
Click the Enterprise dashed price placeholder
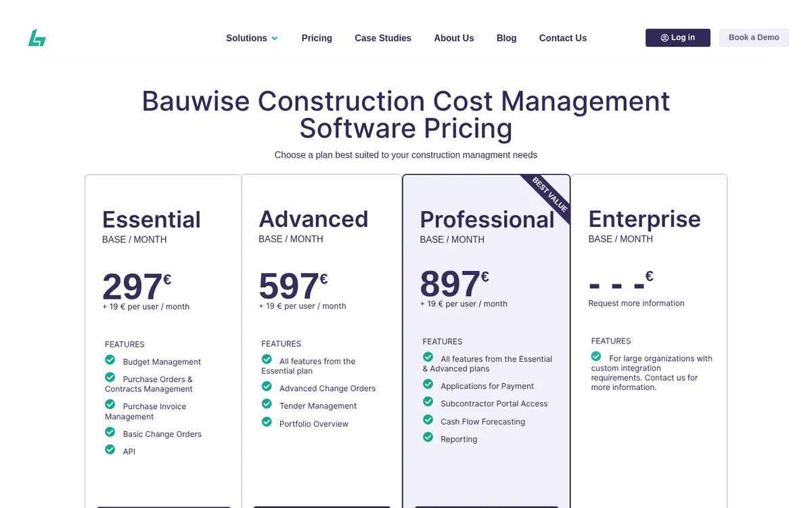[x=621, y=282]
